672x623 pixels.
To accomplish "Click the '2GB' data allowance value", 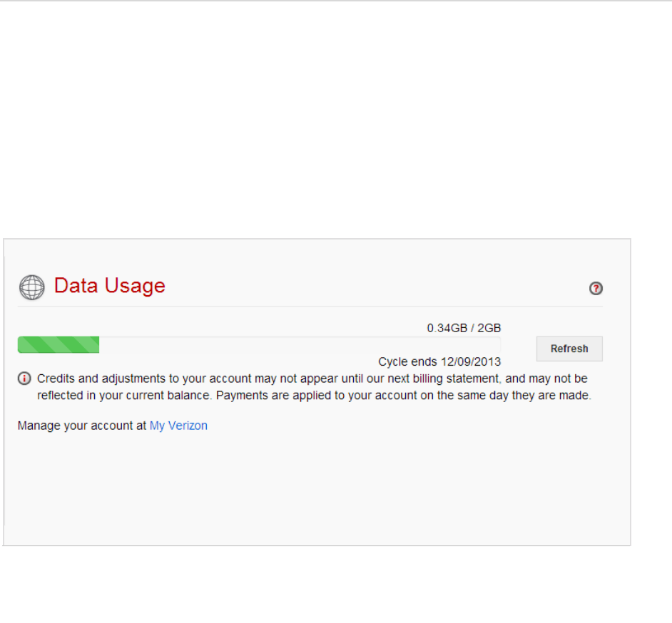I will tap(489, 328).
